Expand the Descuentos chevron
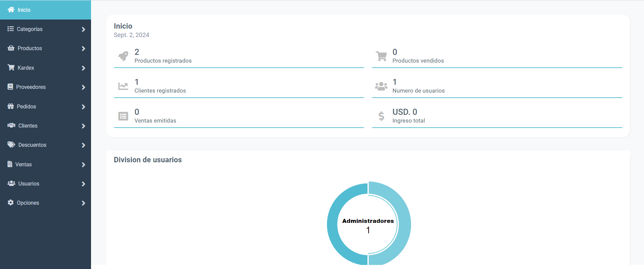The width and height of the screenshot is (644, 269). coord(83,145)
